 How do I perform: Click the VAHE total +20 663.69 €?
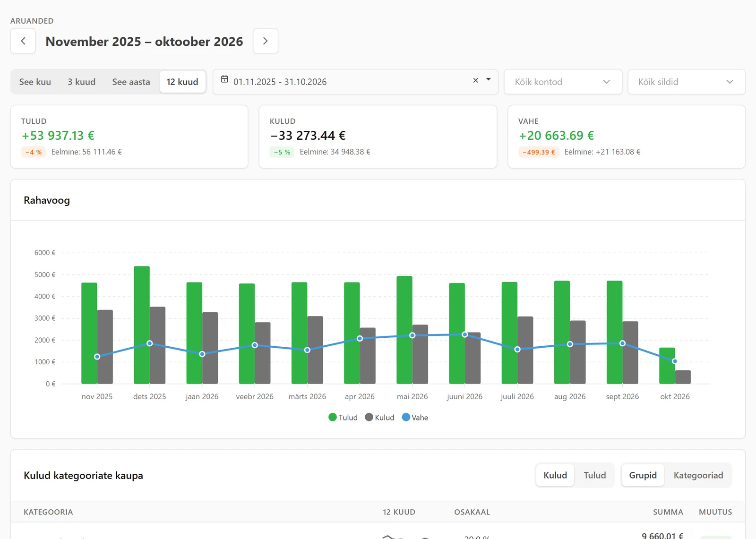[x=556, y=136]
